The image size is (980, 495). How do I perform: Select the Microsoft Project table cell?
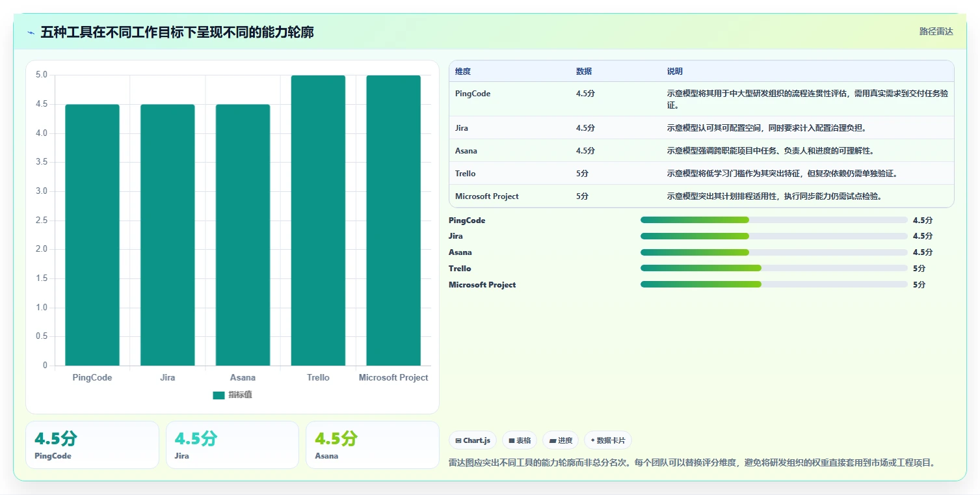pos(487,196)
